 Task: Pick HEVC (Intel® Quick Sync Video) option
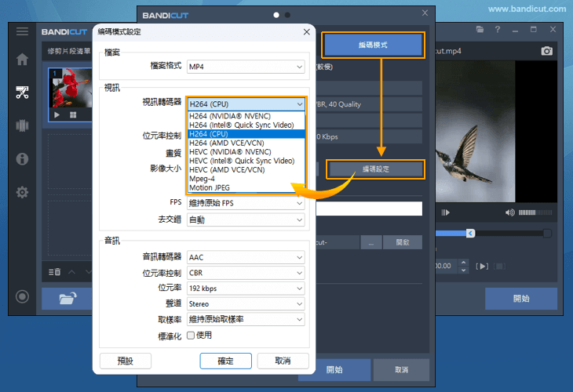246,161
